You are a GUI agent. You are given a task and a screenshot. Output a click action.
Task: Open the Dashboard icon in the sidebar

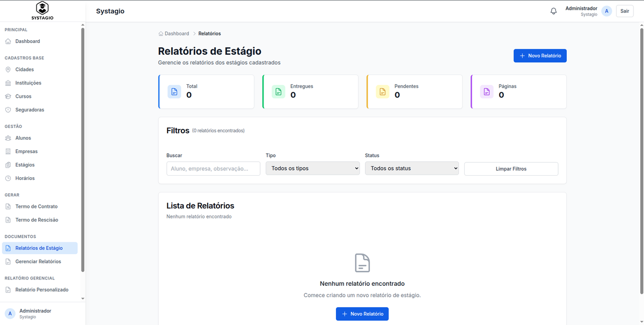point(10,41)
